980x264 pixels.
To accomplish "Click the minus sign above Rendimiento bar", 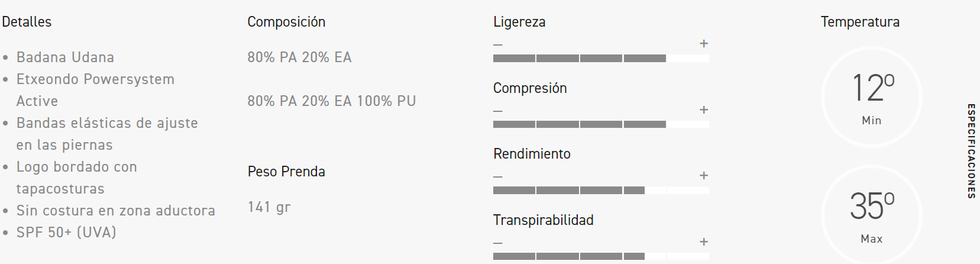I will (498, 176).
